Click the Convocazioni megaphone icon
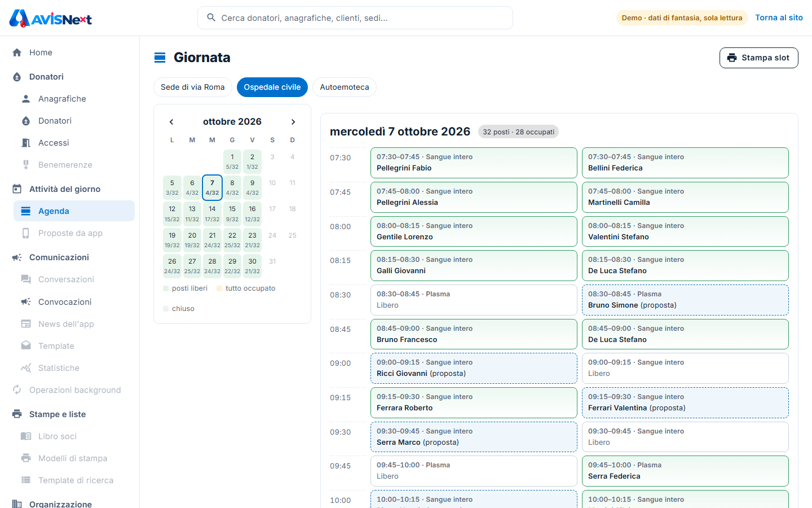812x508 pixels. [26, 302]
